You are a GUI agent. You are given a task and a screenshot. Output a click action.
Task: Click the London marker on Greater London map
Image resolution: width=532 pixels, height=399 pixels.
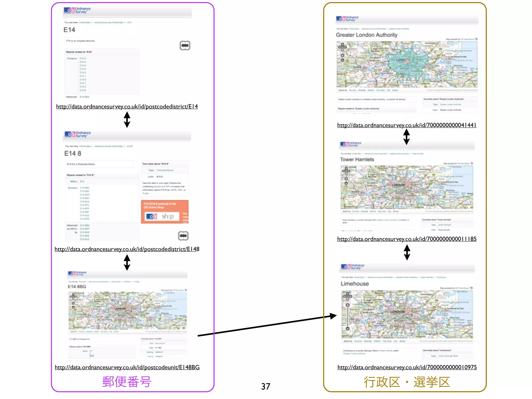pos(407,62)
